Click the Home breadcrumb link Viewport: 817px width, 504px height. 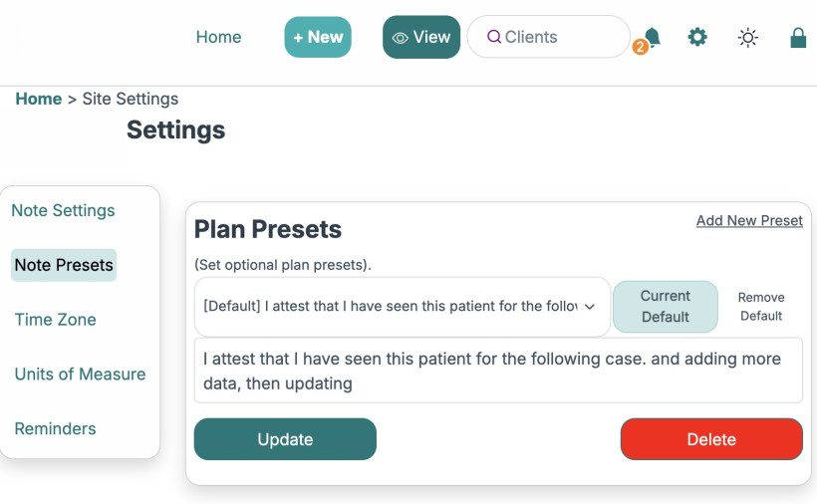39,99
